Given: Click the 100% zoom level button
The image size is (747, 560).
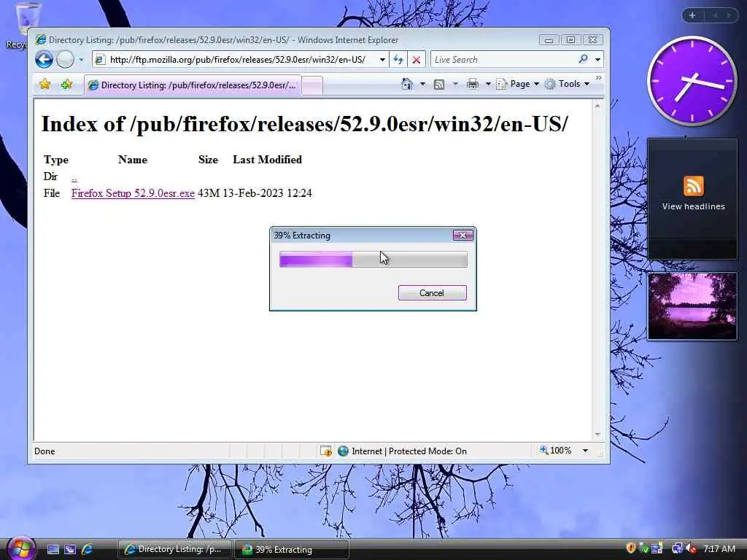Looking at the screenshot, I should click(556, 451).
